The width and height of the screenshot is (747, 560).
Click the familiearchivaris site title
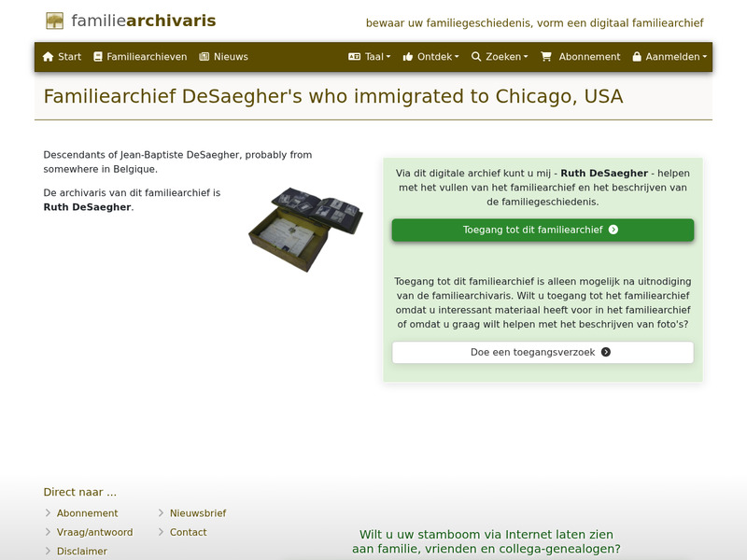point(144,21)
